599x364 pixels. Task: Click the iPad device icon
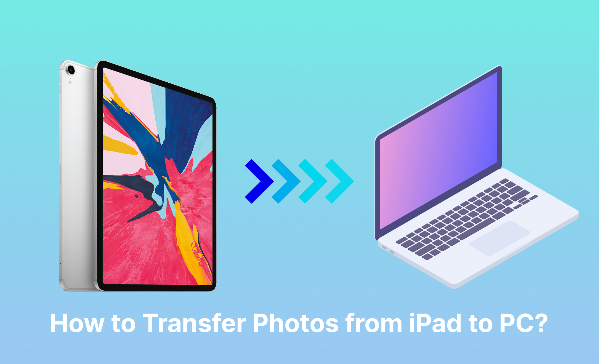128,171
